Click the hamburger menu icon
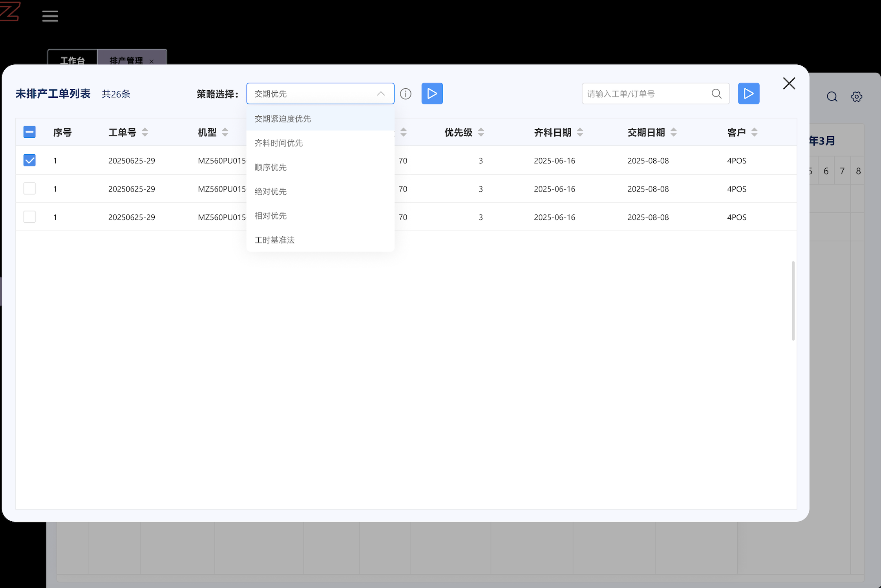The height and width of the screenshot is (588, 881). 50,16
